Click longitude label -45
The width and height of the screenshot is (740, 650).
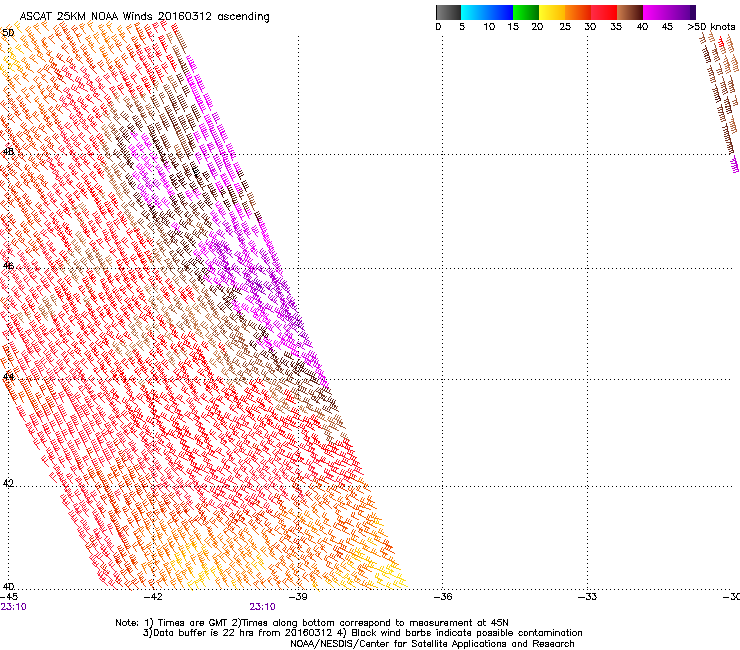pos(9,597)
